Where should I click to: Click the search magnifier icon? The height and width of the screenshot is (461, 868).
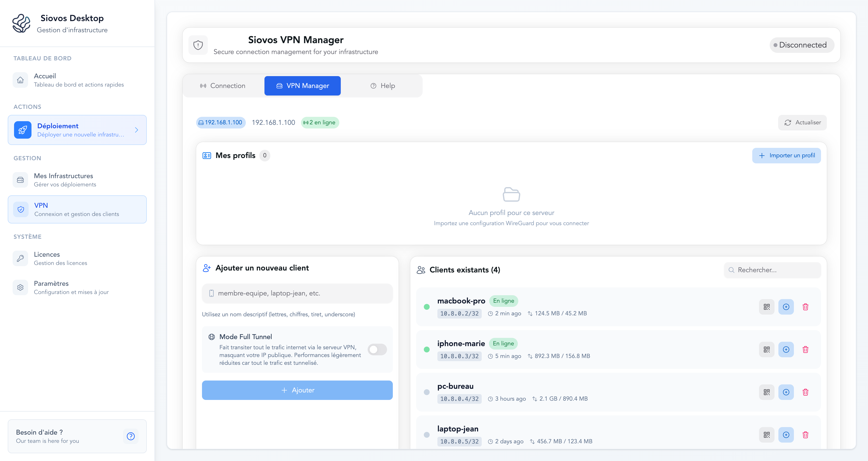click(731, 270)
